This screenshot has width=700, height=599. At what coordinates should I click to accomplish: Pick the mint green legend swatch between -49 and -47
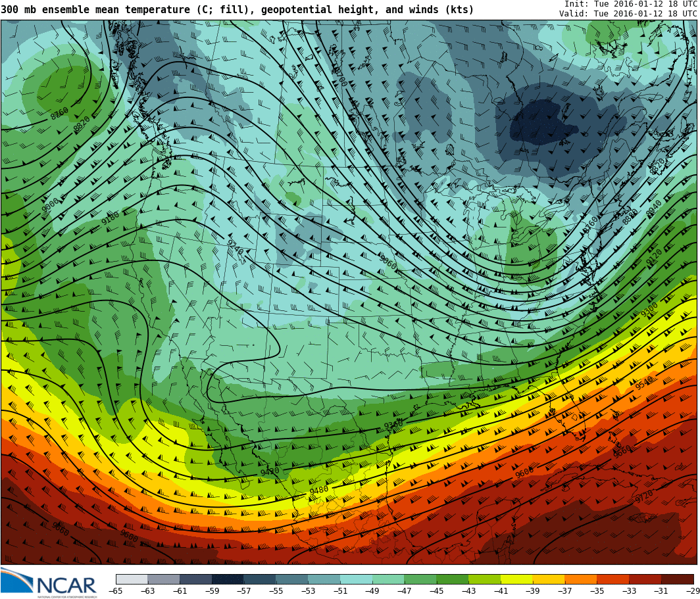(388, 579)
